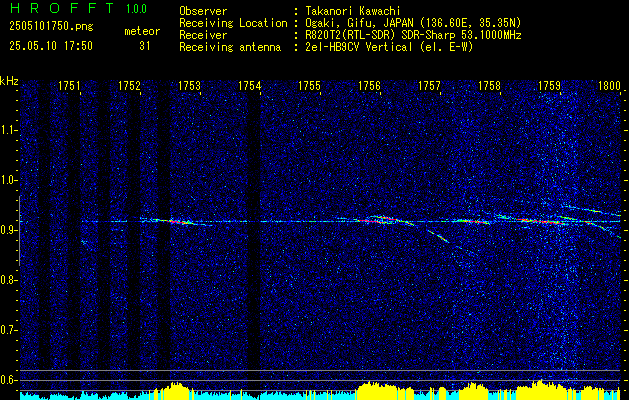Click the 1.0 kHz axis label
This screenshot has height=400, width=629.
tap(7, 181)
